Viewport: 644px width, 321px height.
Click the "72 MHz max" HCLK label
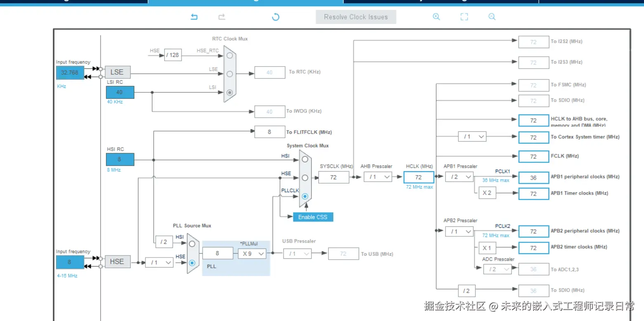click(x=419, y=187)
